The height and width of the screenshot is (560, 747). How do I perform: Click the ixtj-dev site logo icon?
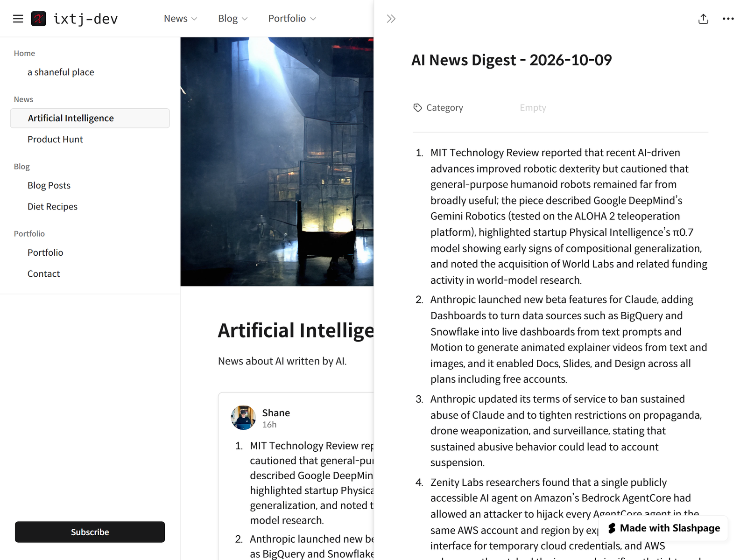point(39,19)
